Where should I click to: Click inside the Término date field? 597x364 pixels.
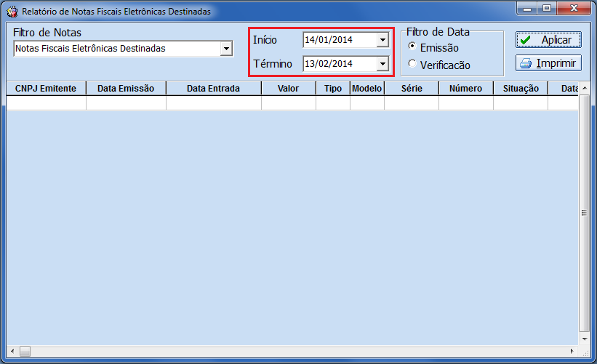click(x=338, y=64)
